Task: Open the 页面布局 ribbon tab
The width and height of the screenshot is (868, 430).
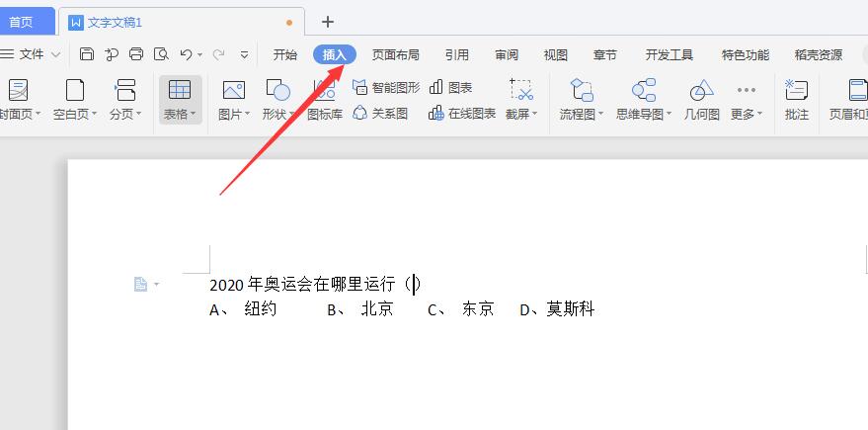Action: point(395,54)
